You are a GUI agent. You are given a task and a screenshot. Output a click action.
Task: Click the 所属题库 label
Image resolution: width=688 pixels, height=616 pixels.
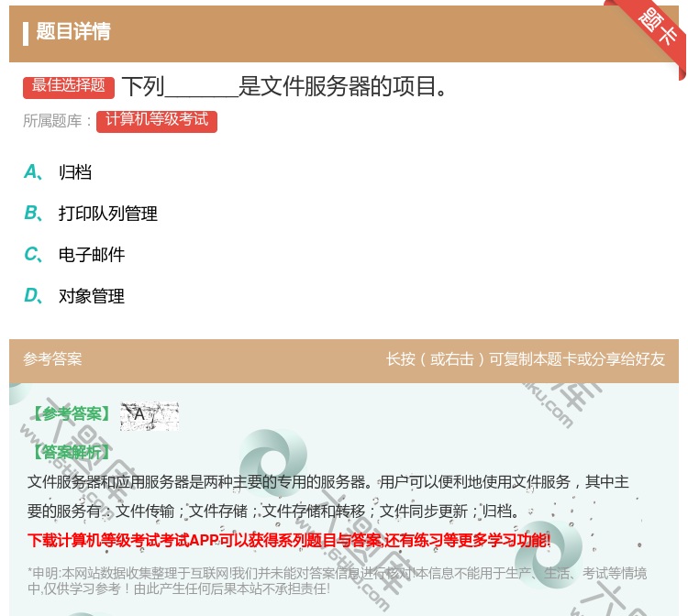tap(57, 121)
